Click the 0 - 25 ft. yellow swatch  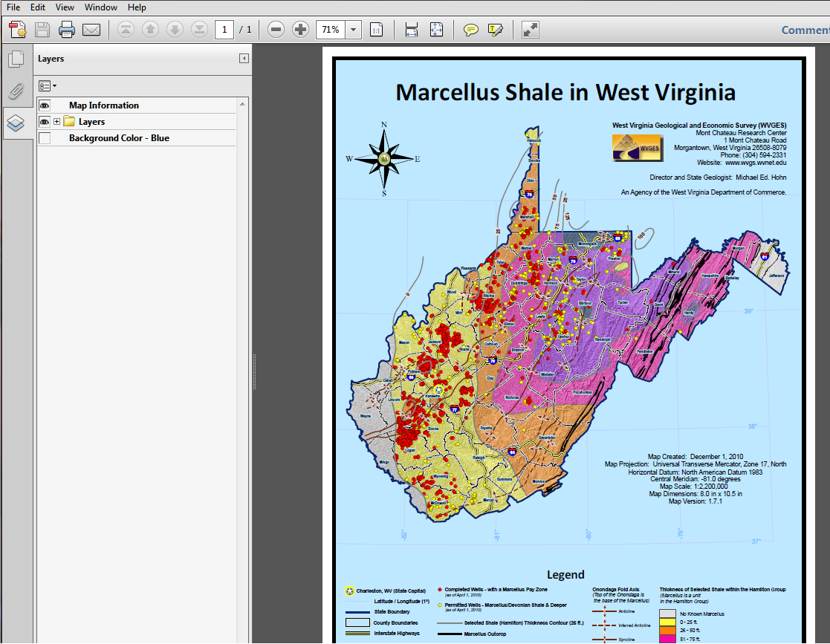(667, 622)
